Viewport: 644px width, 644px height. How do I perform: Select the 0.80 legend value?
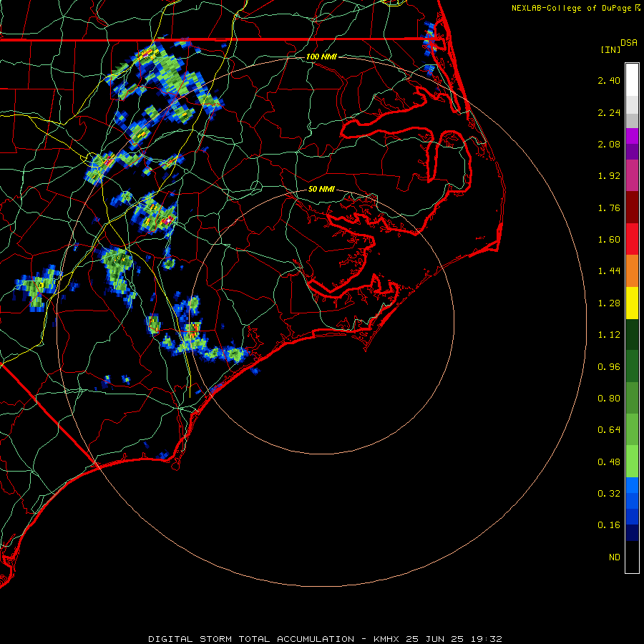pos(609,399)
